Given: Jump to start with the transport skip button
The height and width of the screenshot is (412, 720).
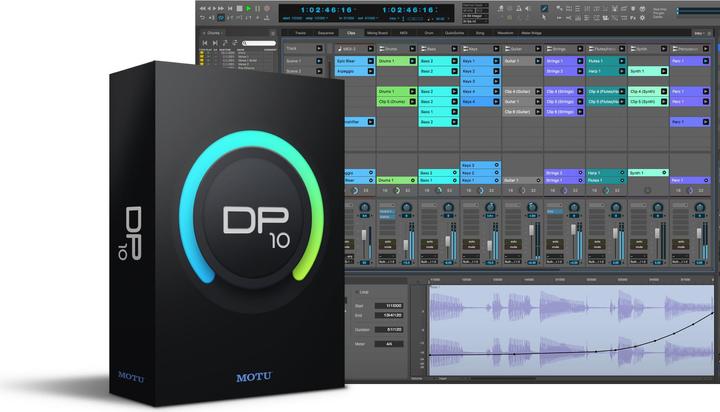Looking at the screenshot, I should click(230, 8).
